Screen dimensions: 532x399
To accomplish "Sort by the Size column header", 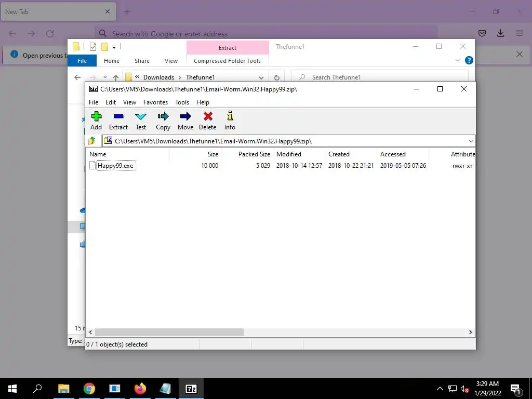I will [x=195, y=154].
